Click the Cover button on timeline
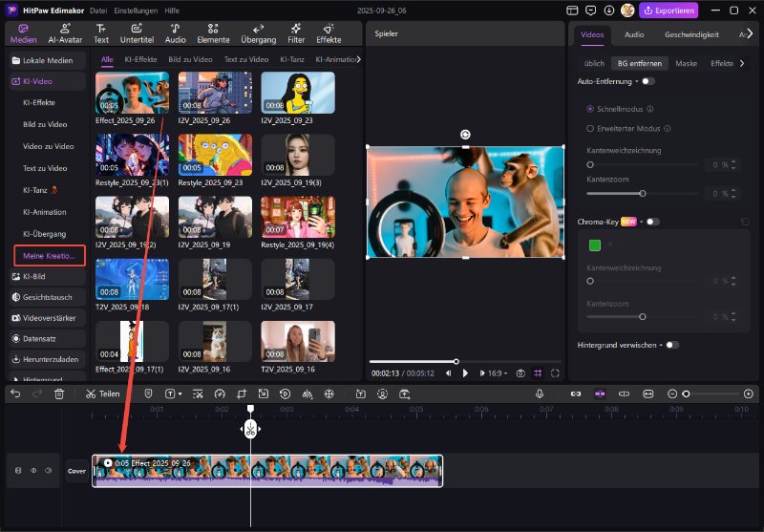 (77, 471)
